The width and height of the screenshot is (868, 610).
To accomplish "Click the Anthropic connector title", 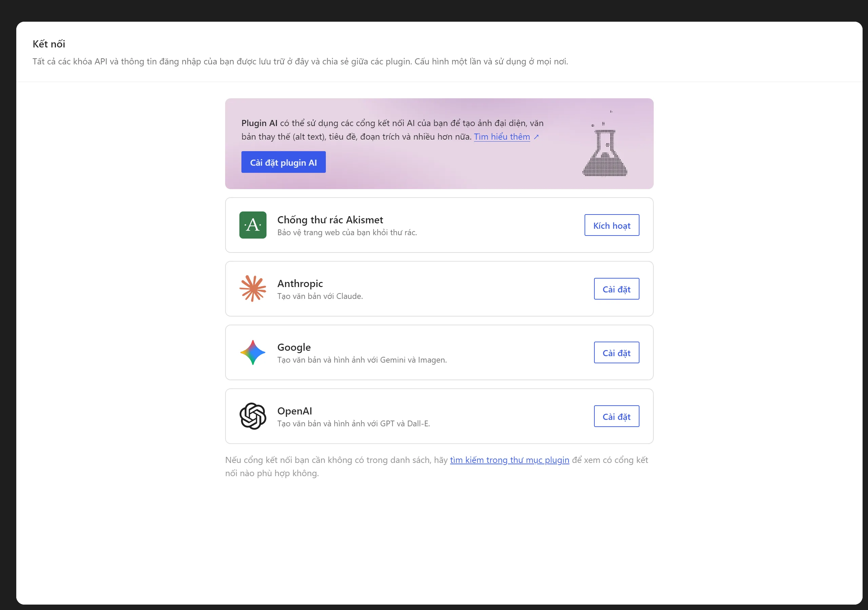I will (x=300, y=283).
